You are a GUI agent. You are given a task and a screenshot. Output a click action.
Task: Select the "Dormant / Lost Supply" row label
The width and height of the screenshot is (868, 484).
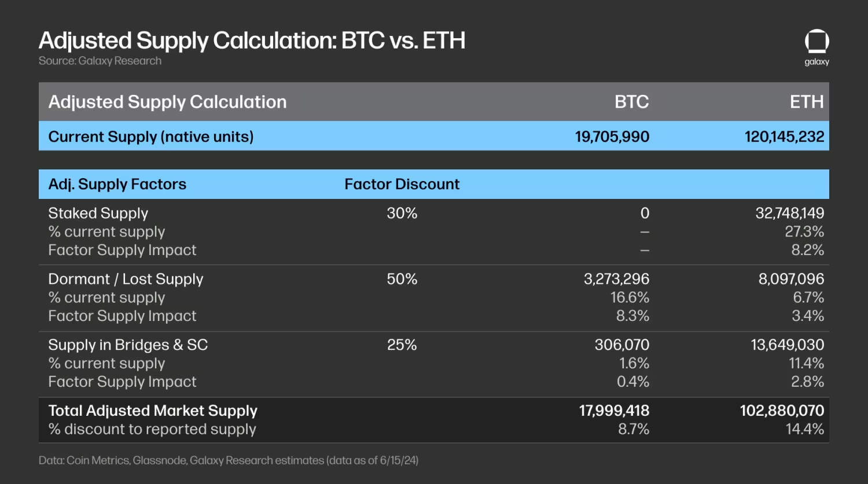[126, 279]
